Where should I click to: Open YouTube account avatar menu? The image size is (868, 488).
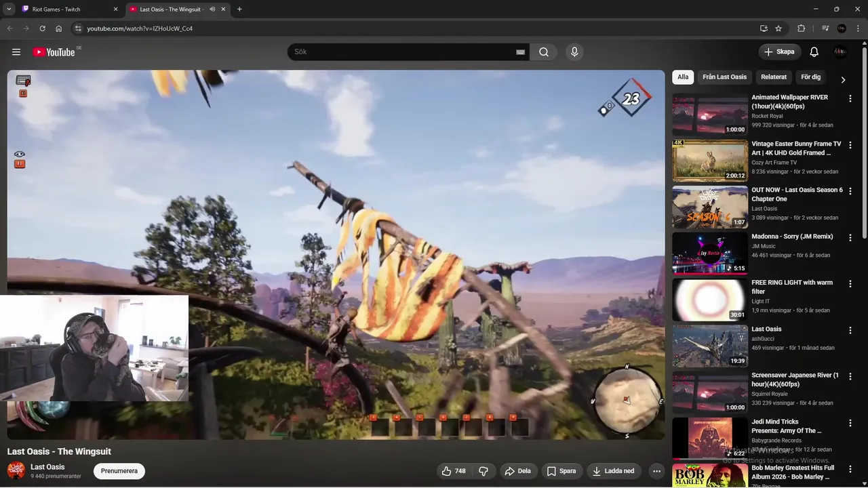point(841,52)
